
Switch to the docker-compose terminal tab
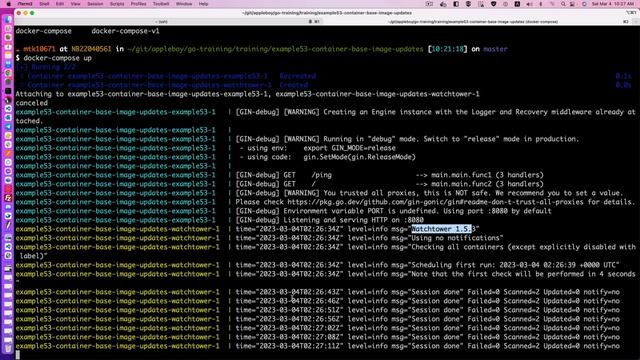pyautogui.click(x=473, y=22)
